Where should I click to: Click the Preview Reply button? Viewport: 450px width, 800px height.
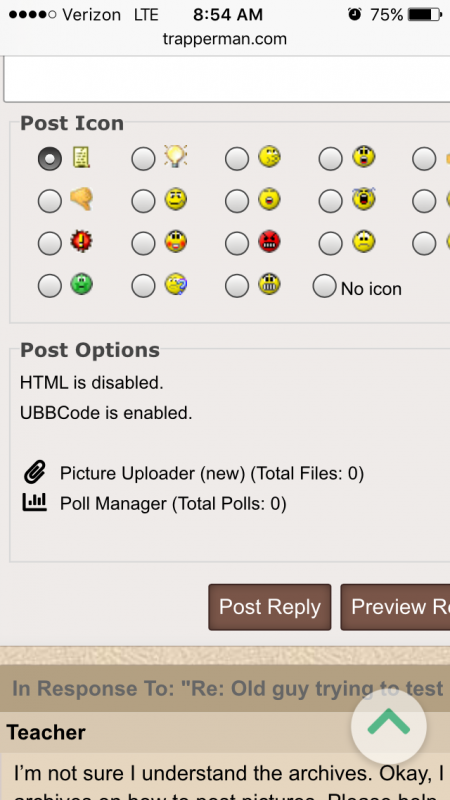point(395,607)
